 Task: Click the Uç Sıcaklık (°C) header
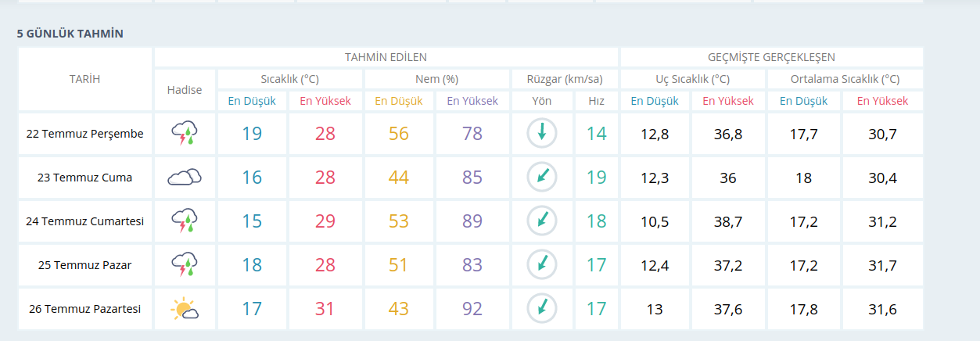click(692, 79)
